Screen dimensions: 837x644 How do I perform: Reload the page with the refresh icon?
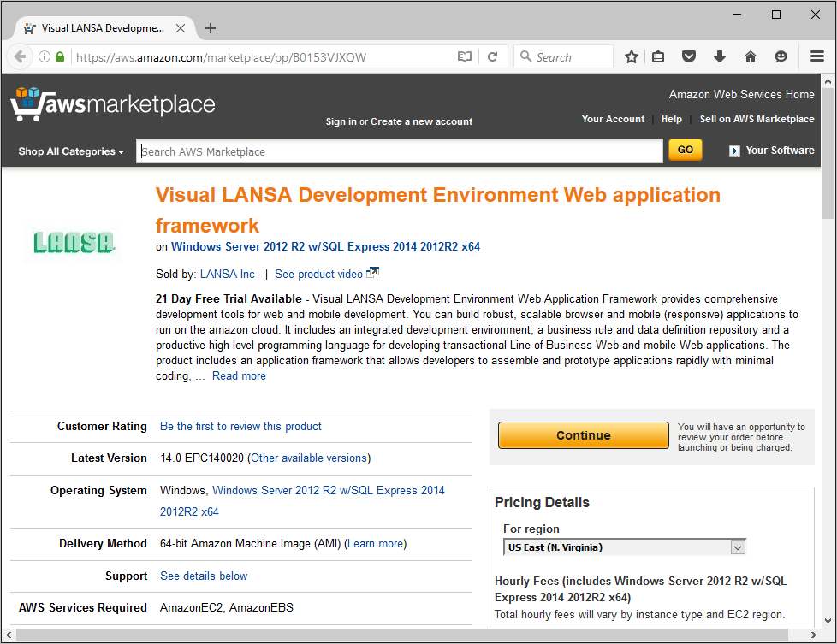tap(493, 56)
